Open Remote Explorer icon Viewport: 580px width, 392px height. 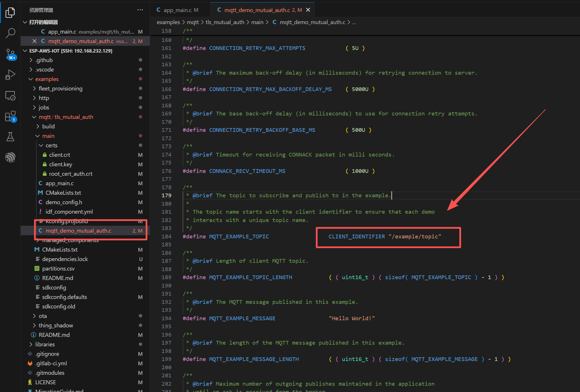10,96
